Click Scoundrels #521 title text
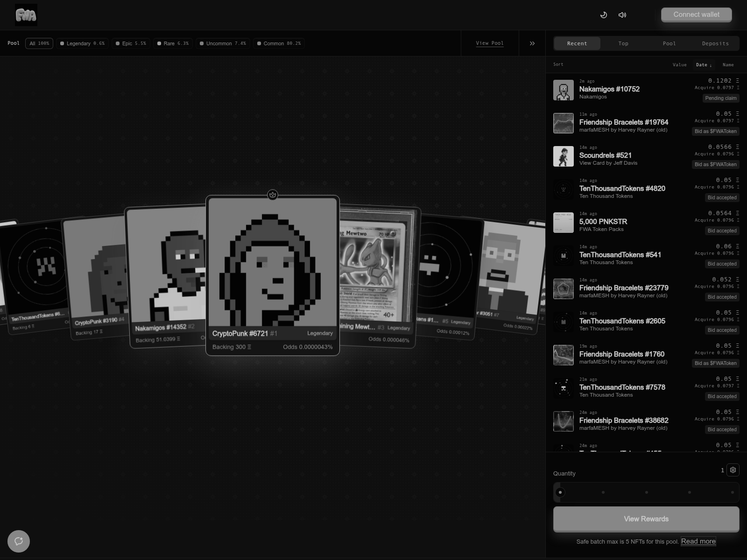 (x=606, y=155)
